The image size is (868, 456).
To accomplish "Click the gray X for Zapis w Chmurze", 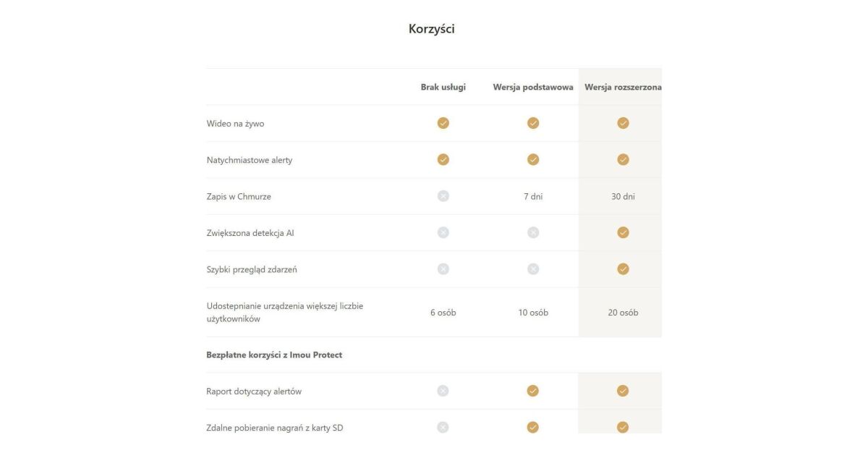I will 443,196.
